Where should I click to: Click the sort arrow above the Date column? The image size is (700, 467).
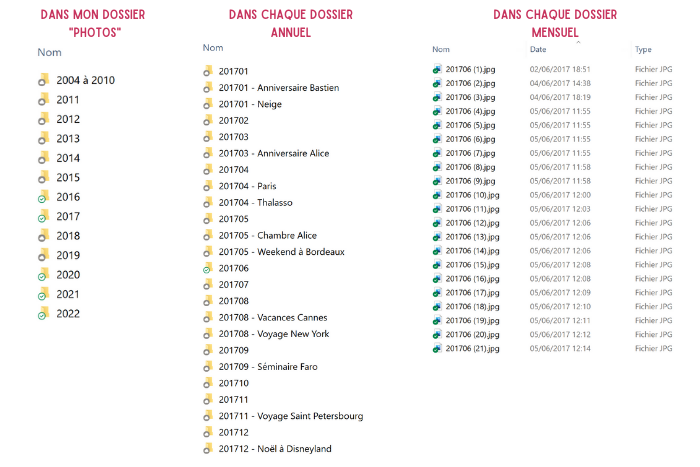[578, 41]
